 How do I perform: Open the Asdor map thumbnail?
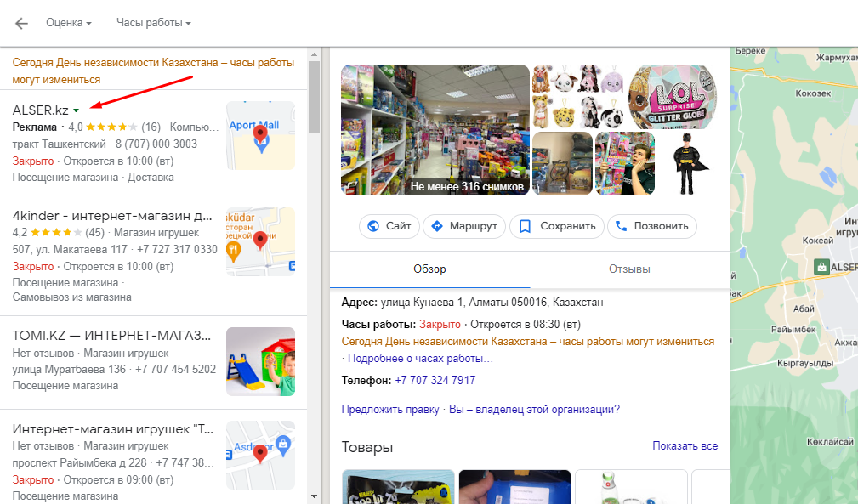click(x=260, y=455)
